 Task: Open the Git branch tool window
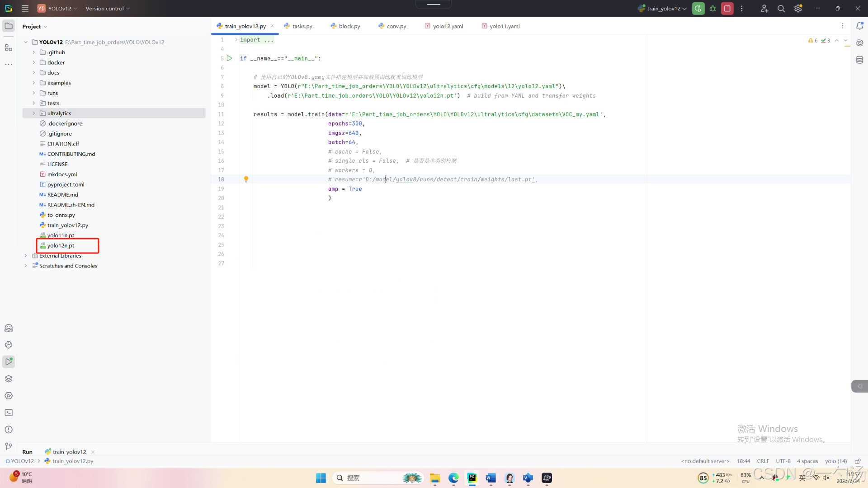(x=9, y=446)
